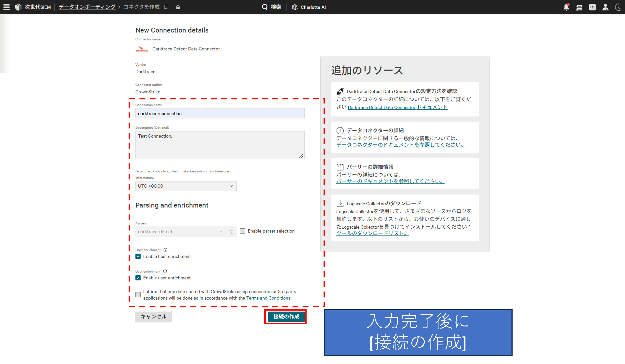Click the Darktrace Detect Data Connector name text

[186, 49]
